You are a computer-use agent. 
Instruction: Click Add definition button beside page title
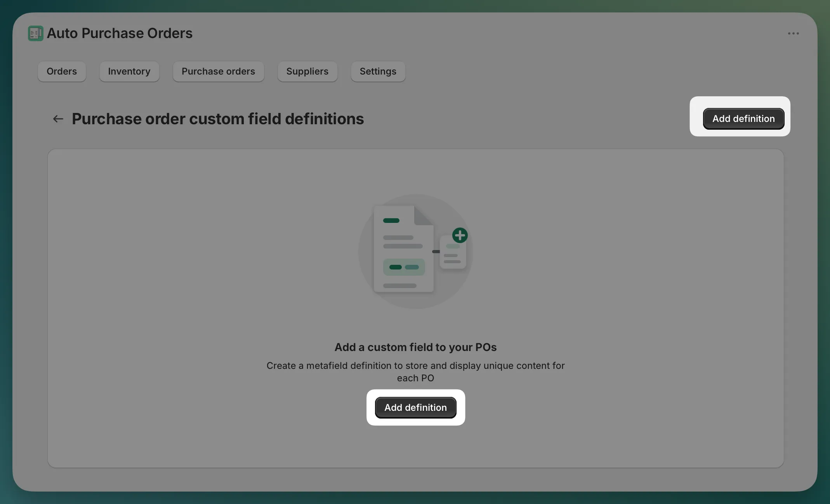point(743,118)
